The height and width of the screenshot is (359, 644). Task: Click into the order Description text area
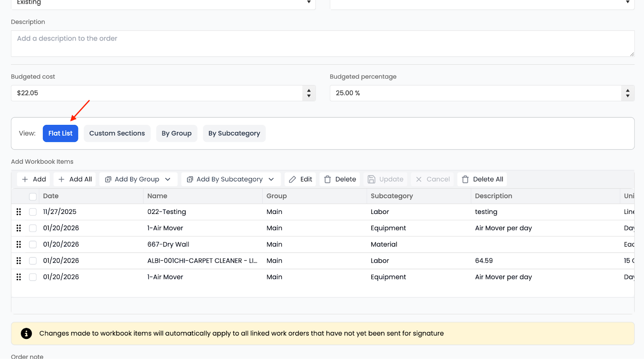click(x=322, y=44)
